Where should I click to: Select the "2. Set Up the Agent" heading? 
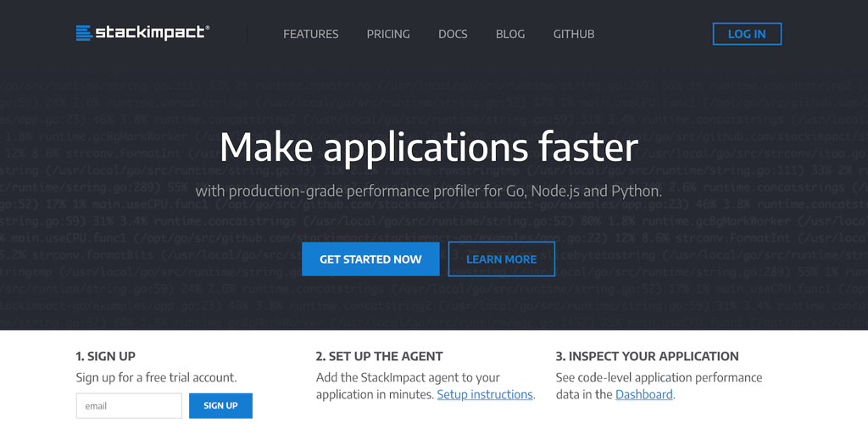[379, 356]
